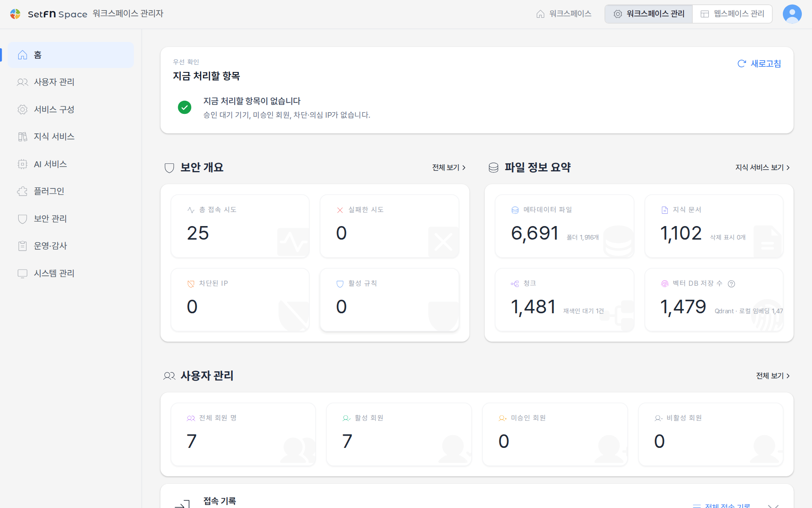Click the chunk icon on 청크 card
812x508 pixels.
(x=515, y=284)
